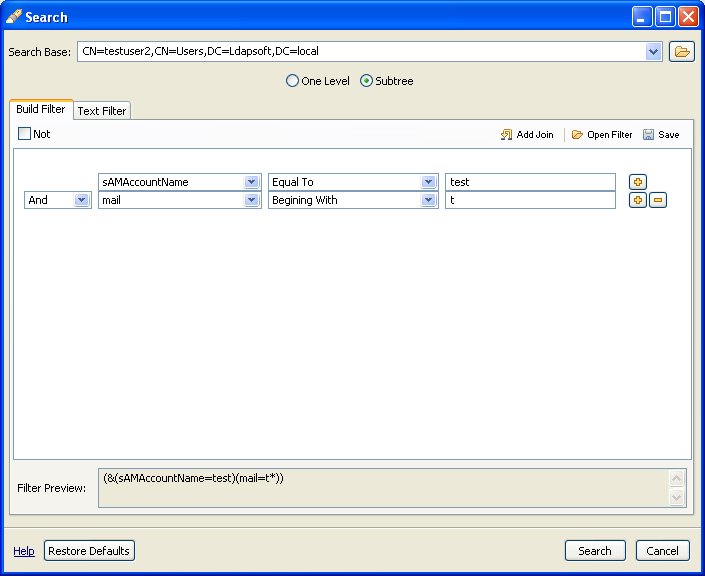The height and width of the screenshot is (576, 705).
Task: Add a condition after the mail row
Action: (x=637, y=200)
